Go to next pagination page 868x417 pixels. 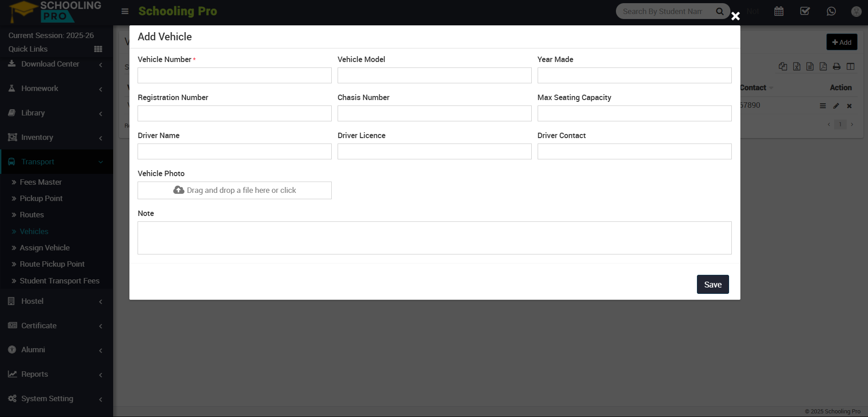tap(852, 125)
